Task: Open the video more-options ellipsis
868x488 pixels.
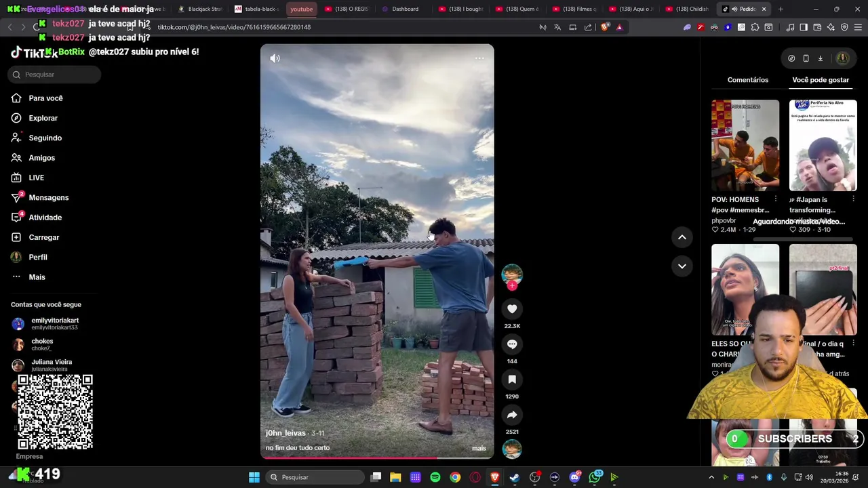Action: [x=479, y=58]
